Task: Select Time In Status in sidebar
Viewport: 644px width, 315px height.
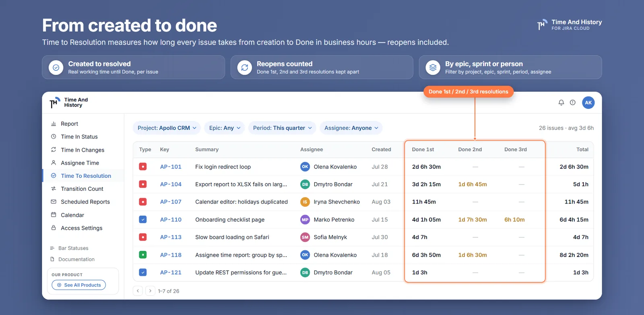Action: (83, 137)
